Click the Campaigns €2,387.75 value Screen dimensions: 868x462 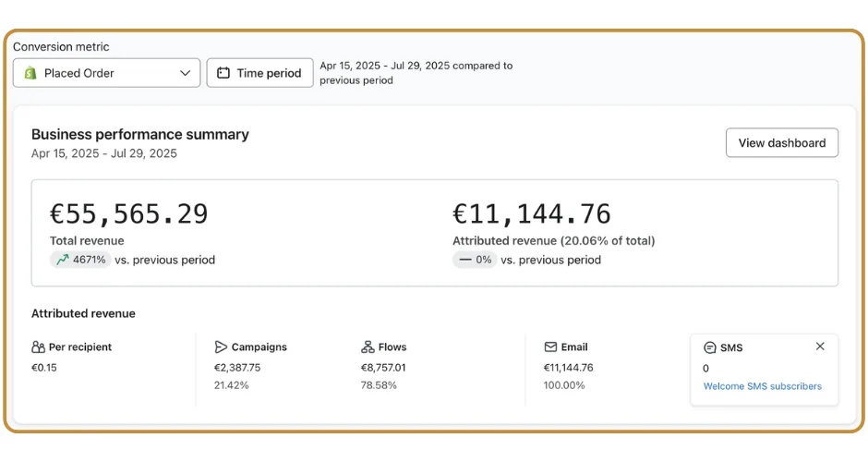[x=237, y=367]
